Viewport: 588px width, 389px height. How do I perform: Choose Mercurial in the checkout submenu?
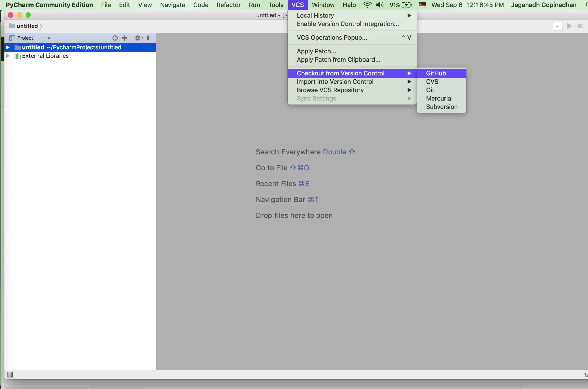[x=439, y=99]
